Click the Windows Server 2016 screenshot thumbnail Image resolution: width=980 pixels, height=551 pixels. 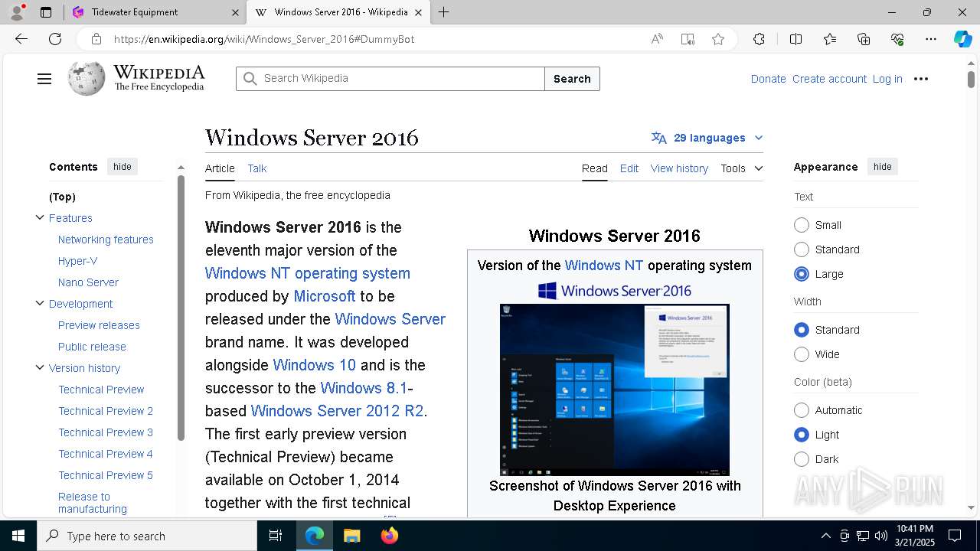(615, 390)
